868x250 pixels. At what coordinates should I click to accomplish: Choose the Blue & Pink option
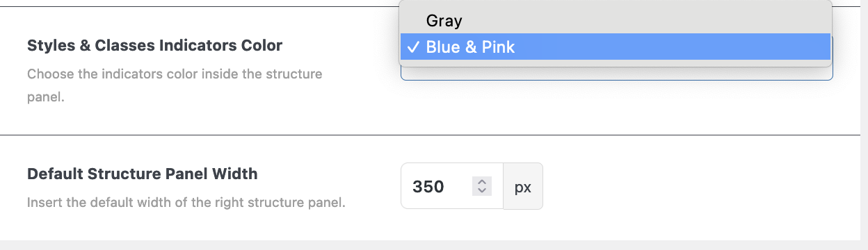tap(616, 47)
